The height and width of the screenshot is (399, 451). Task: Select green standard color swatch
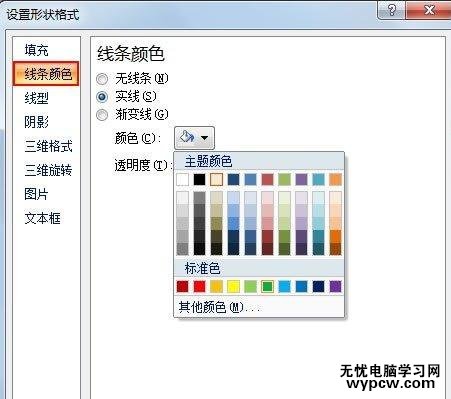tap(267, 286)
